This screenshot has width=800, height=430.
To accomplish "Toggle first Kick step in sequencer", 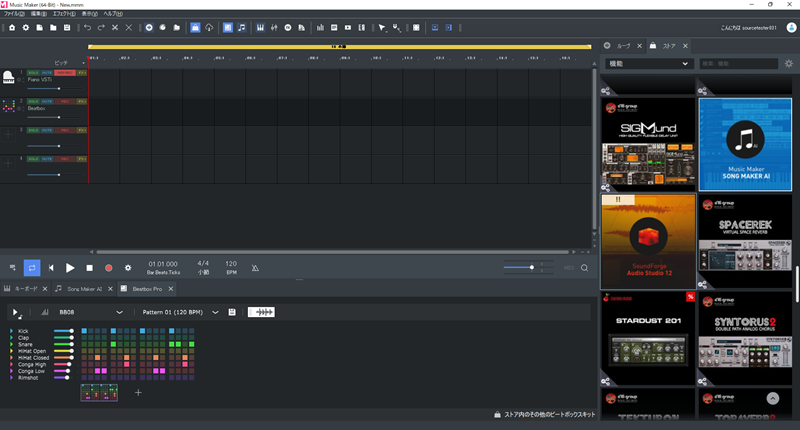I will click(x=84, y=331).
